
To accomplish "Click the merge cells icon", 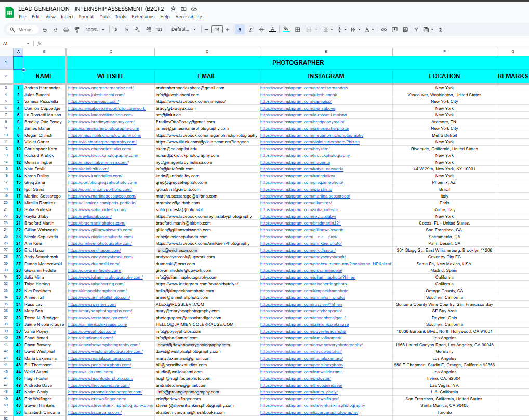I will coord(309,30).
